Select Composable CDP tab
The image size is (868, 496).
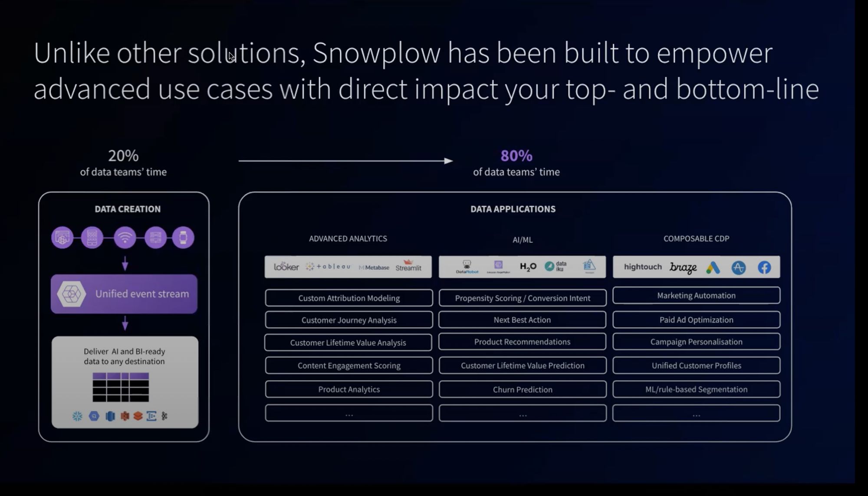[696, 238]
